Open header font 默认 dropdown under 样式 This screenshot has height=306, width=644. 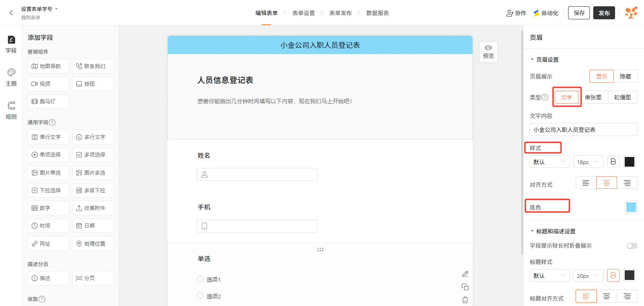pyautogui.click(x=550, y=162)
